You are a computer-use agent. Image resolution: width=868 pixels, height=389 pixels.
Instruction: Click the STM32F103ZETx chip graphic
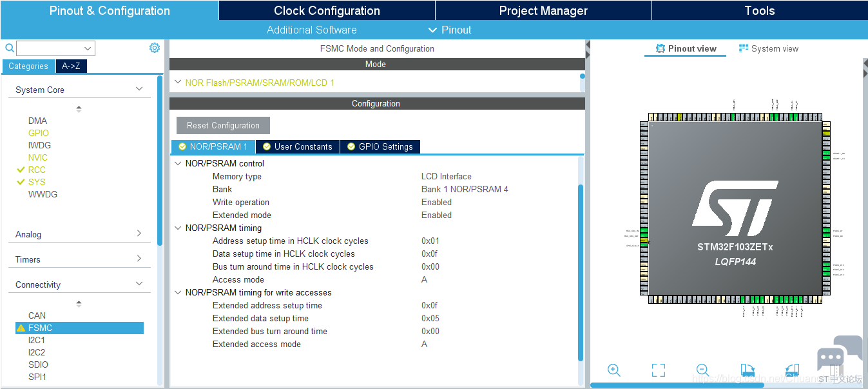tap(735, 208)
